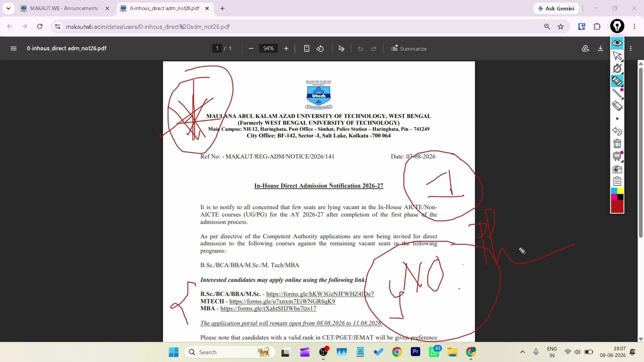Download the PDF file
Screen dimensions: 644x362
tap(600, 48)
